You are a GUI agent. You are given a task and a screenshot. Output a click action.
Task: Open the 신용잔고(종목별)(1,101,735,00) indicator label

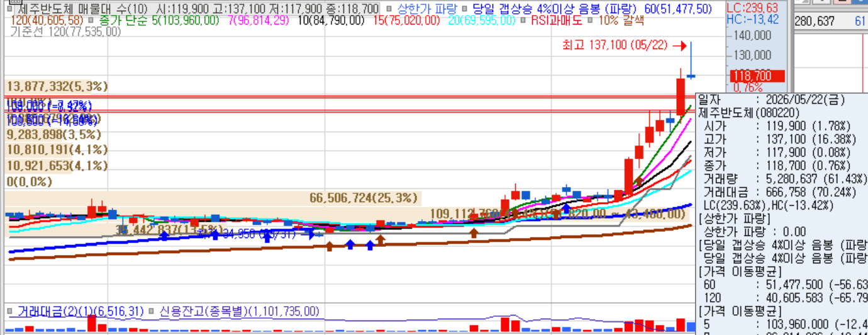click(x=239, y=312)
